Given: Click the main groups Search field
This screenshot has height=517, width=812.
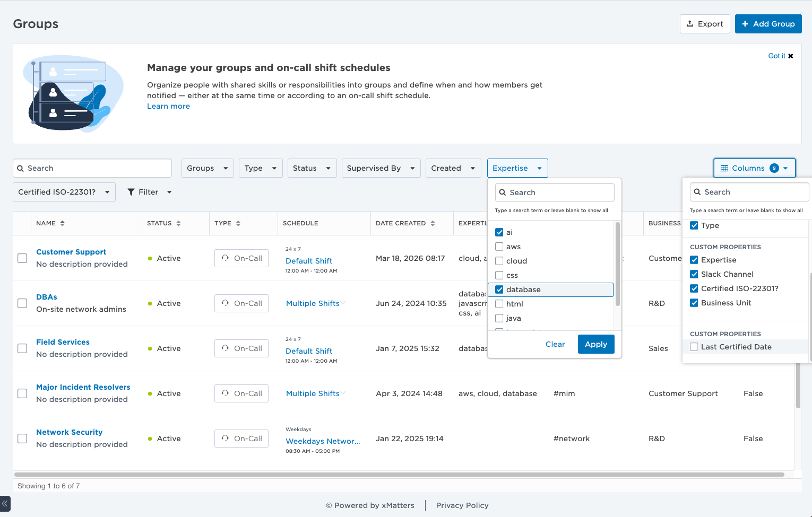Looking at the screenshot, I should click(92, 168).
